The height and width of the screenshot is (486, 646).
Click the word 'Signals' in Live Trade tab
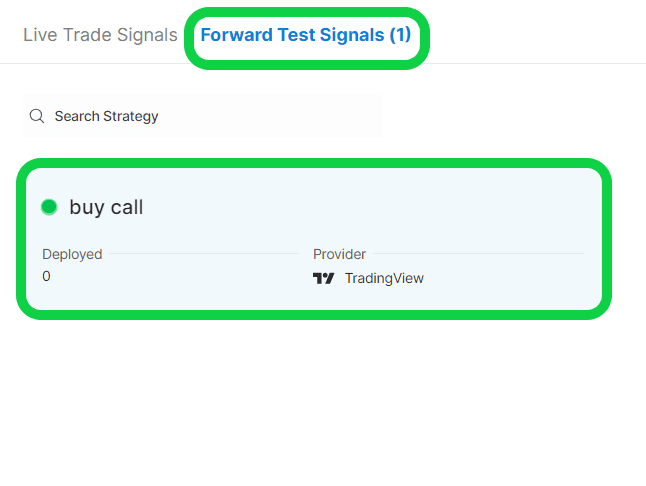[x=143, y=35]
